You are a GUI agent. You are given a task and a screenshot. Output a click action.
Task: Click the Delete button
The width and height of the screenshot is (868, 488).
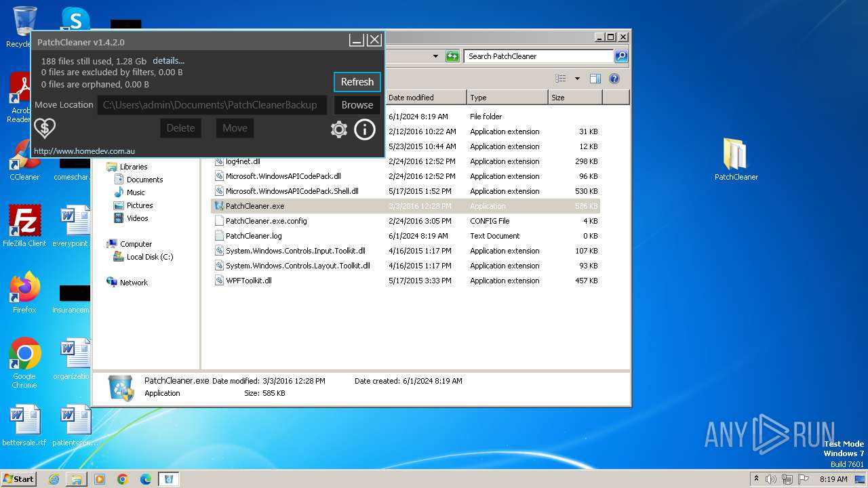click(x=180, y=128)
